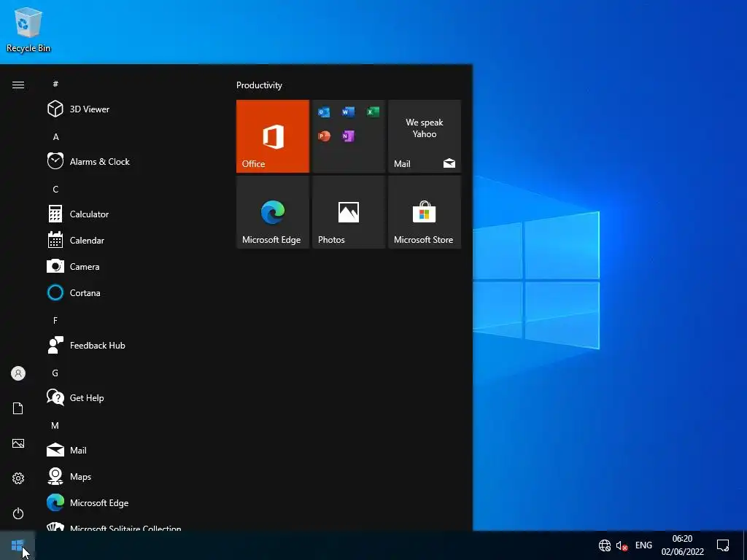Open Microsoft Solitaire Collection entry

(133, 526)
